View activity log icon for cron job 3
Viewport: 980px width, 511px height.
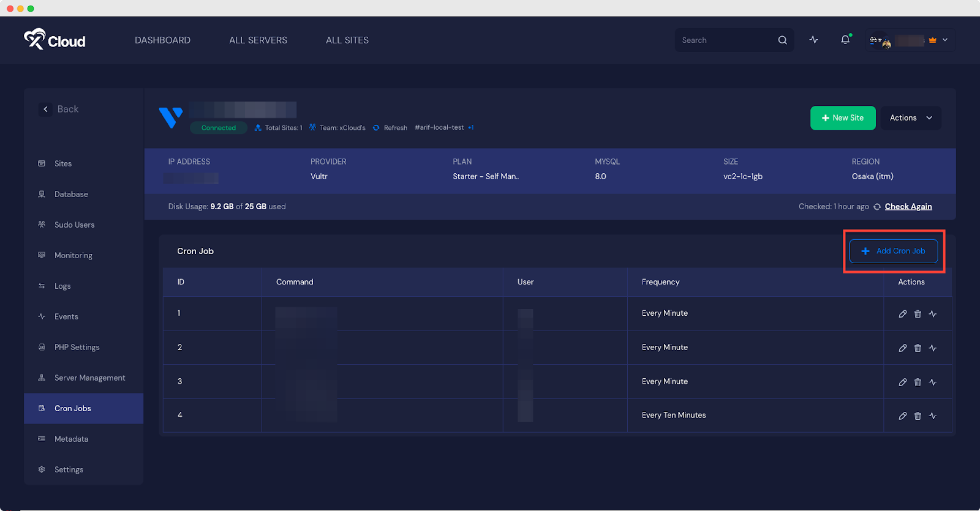tap(932, 382)
